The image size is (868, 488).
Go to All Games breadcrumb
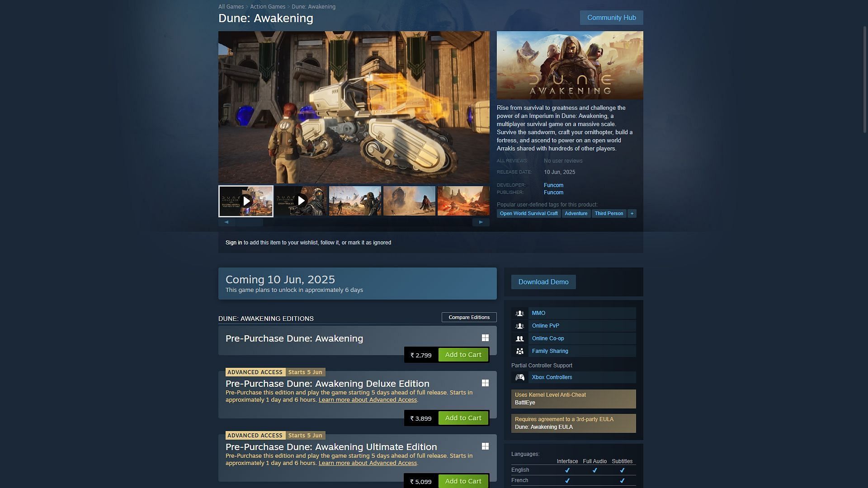tap(231, 7)
